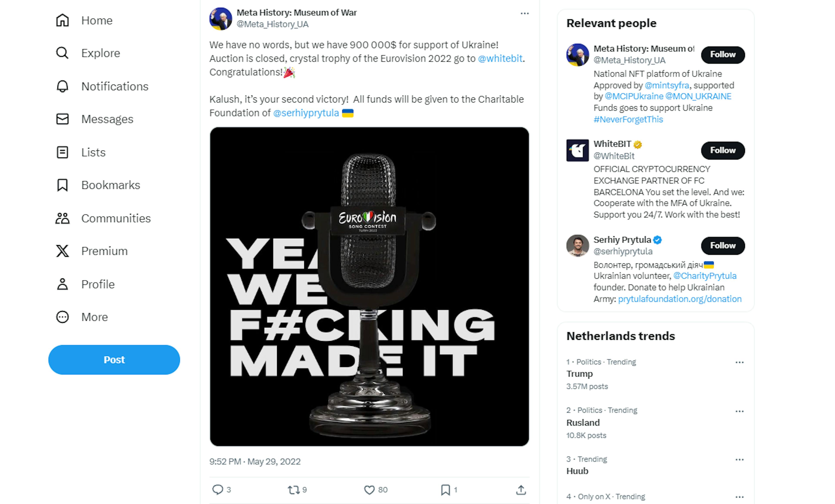Repost this tweet via the retweet icon
835x504 pixels.
pyautogui.click(x=293, y=489)
